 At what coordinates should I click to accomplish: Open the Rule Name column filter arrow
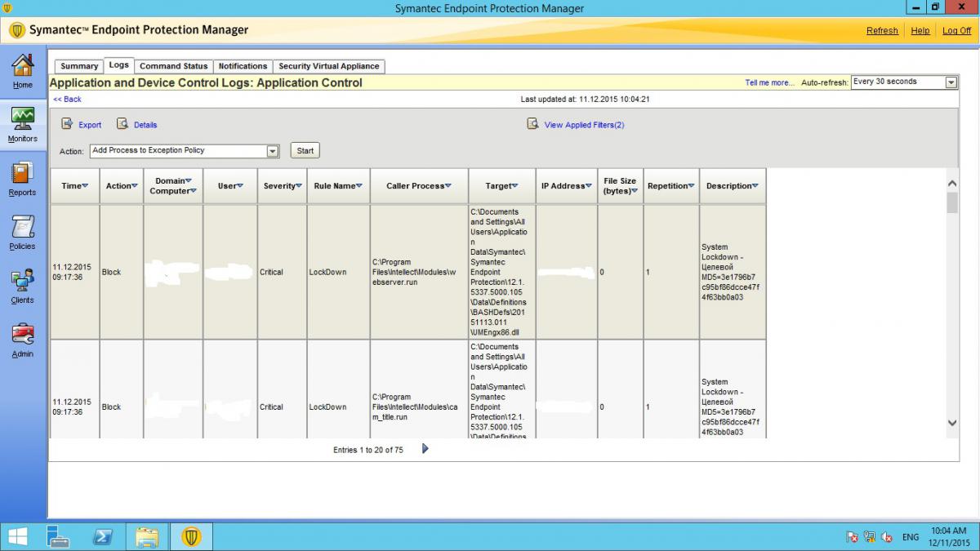coord(360,185)
